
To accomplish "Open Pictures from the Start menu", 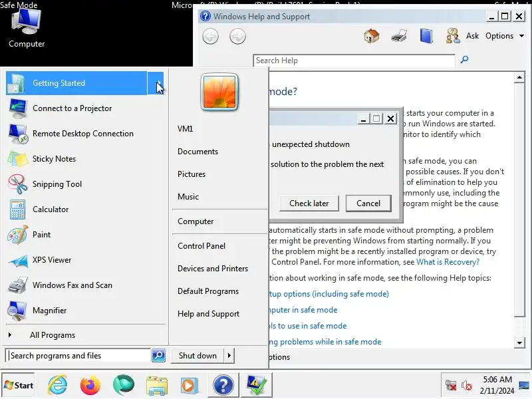I will pos(192,174).
